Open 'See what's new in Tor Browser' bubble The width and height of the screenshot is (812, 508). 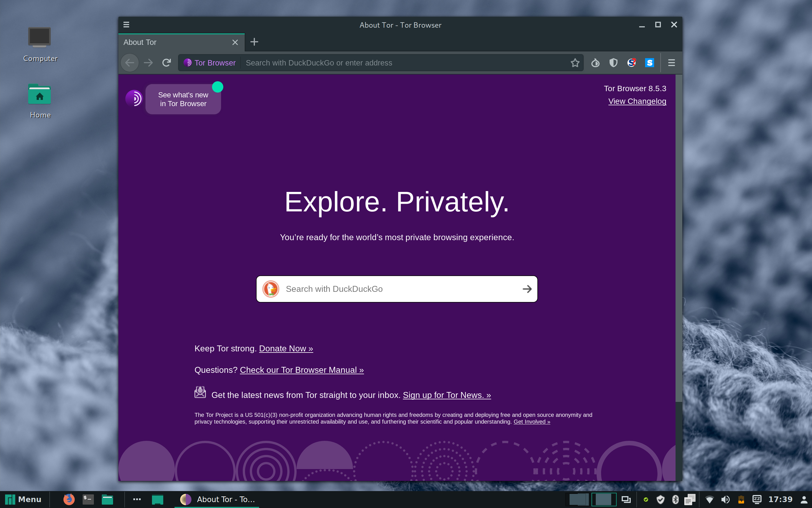pyautogui.click(x=183, y=99)
